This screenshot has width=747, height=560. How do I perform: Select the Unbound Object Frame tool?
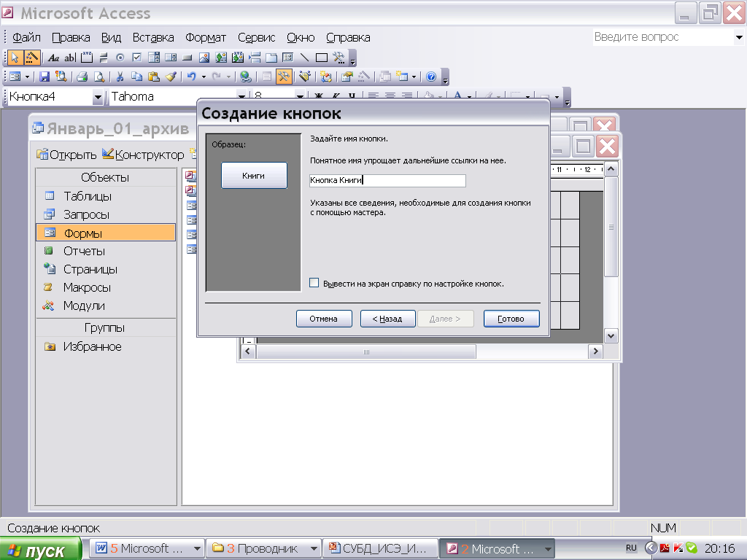point(221,58)
